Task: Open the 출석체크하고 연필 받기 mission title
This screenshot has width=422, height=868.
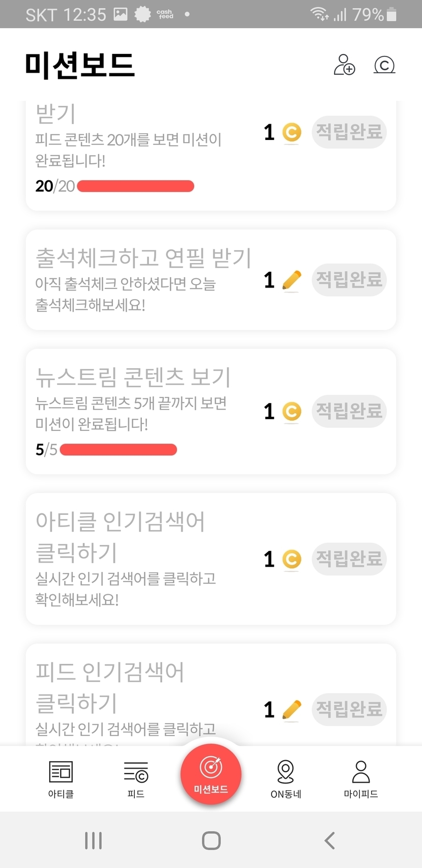Action: point(143,258)
